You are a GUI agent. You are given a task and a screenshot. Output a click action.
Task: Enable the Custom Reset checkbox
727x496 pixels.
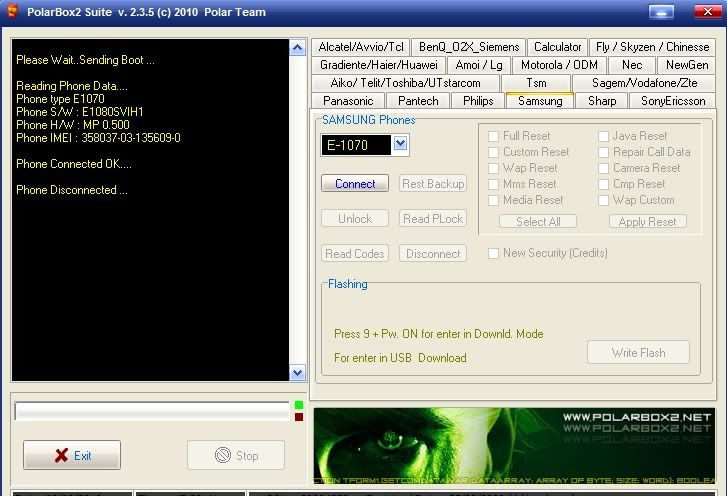click(x=493, y=152)
